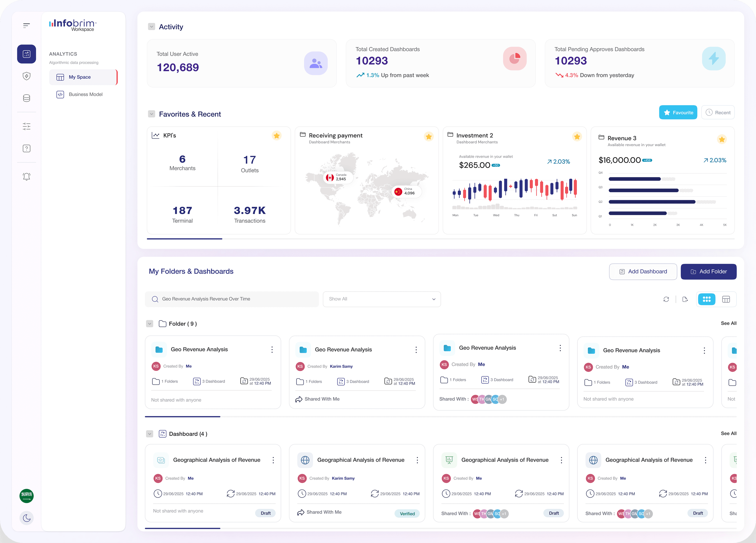The width and height of the screenshot is (756, 543).
Task: Switch to table view
Action: click(726, 299)
